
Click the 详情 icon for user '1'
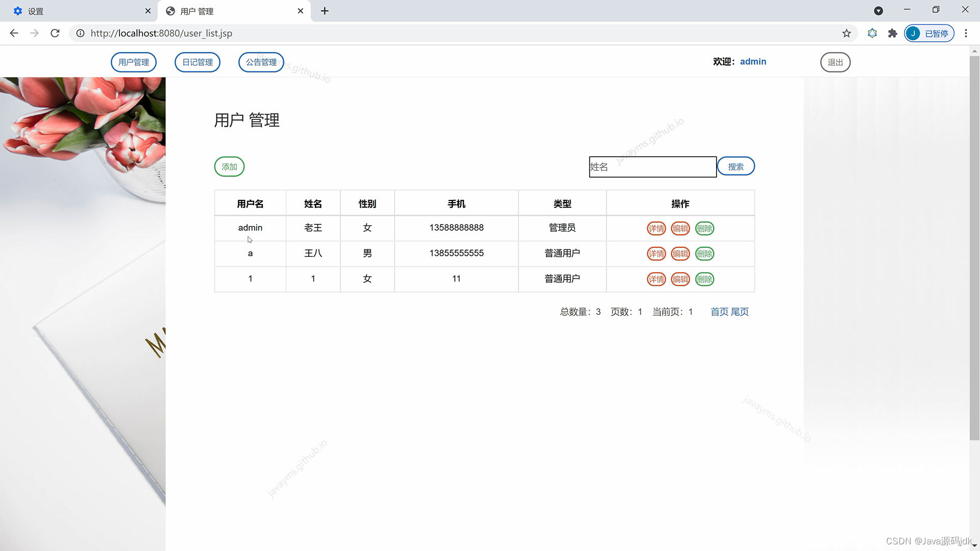(x=655, y=279)
